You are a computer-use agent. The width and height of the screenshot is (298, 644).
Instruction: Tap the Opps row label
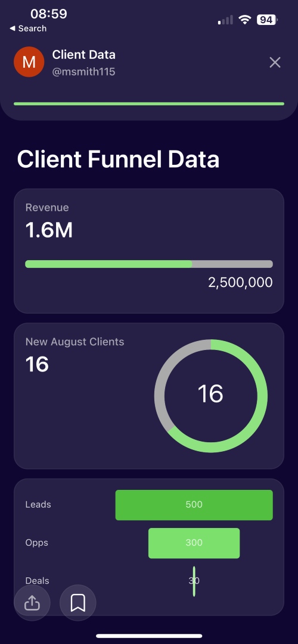pos(37,543)
